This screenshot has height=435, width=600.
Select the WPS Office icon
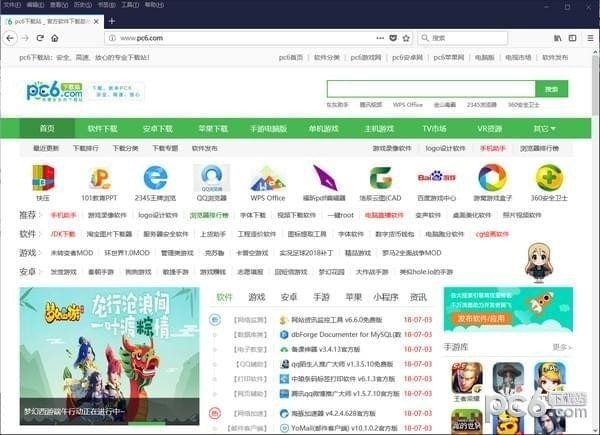[x=267, y=178]
